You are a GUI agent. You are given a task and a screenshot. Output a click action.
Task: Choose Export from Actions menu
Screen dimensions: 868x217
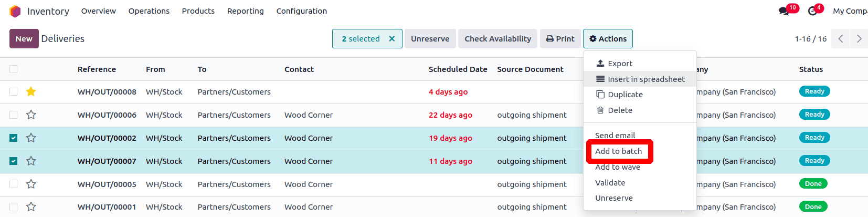click(x=640, y=64)
